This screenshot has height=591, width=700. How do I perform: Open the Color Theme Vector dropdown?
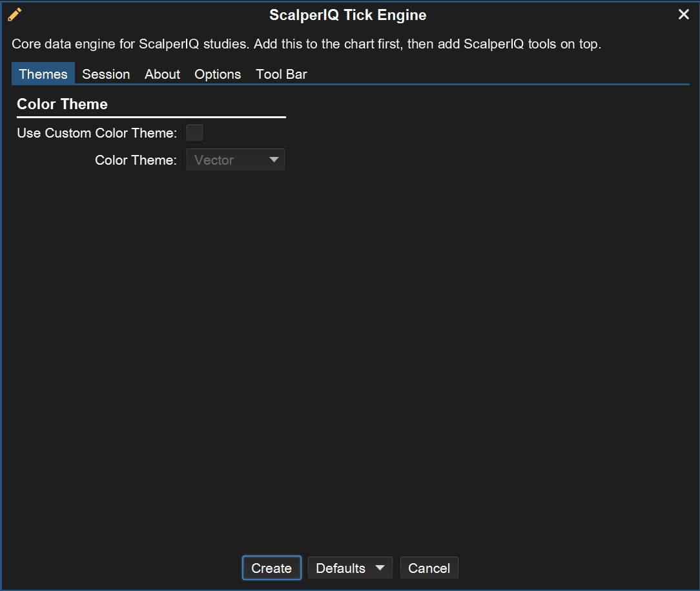235,160
